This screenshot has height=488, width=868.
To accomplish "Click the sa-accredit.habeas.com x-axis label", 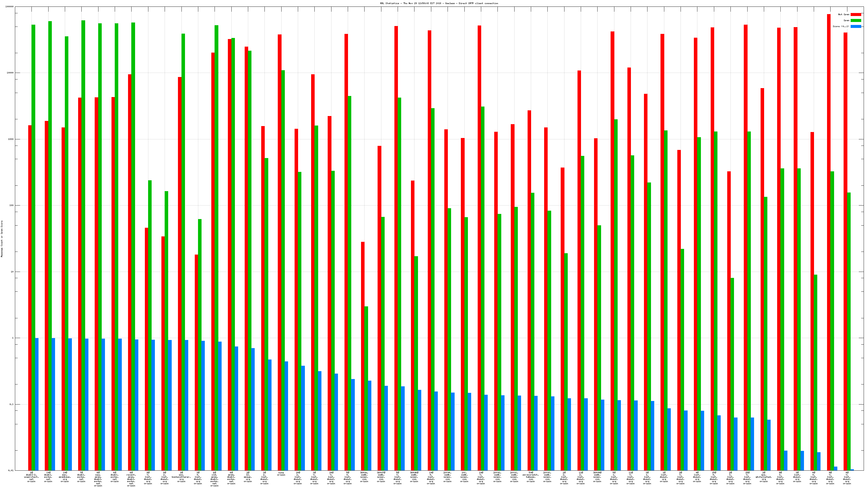I will (531, 477).
